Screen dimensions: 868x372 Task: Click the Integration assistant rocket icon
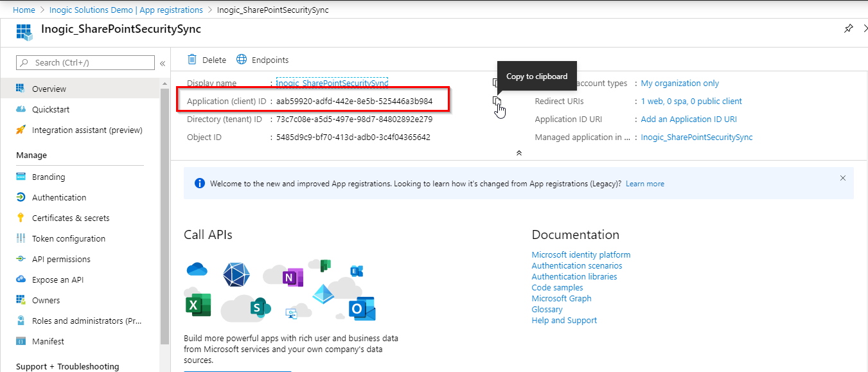pos(21,130)
